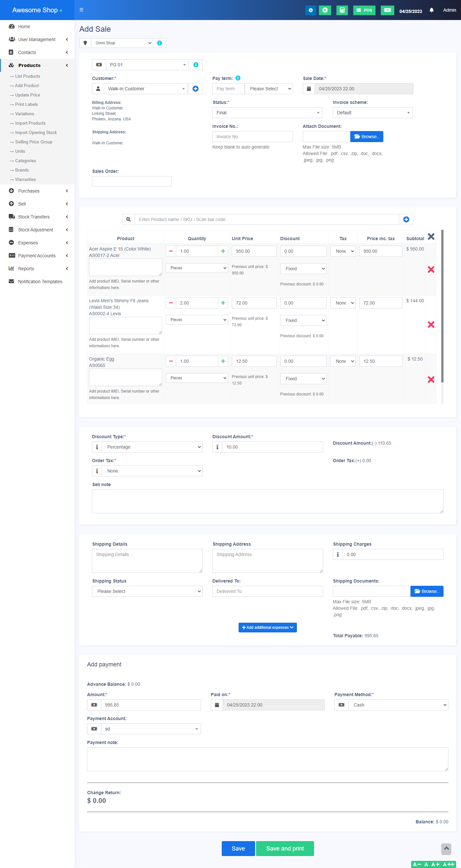Click the product search input field
The height and width of the screenshot is (868, 461).
coord(266,219)
